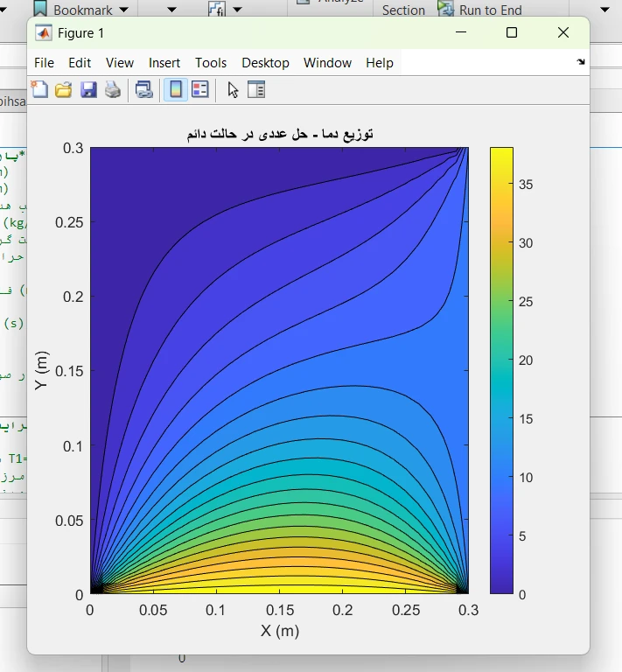
Task: Open the Desktop menu
Action: pyautogui.click(x=265, y=63)
